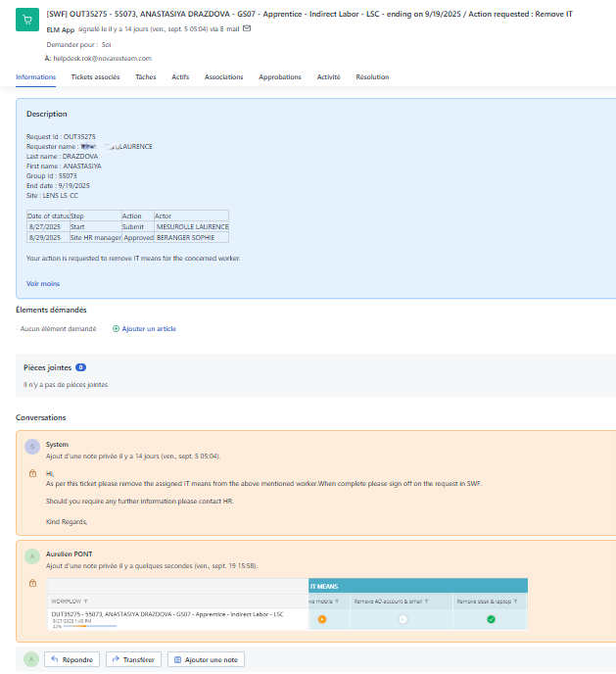616x674 pixels.
Task: Click the MESUROLLE LAURENCE actor cell
Action: click(192, 227)
